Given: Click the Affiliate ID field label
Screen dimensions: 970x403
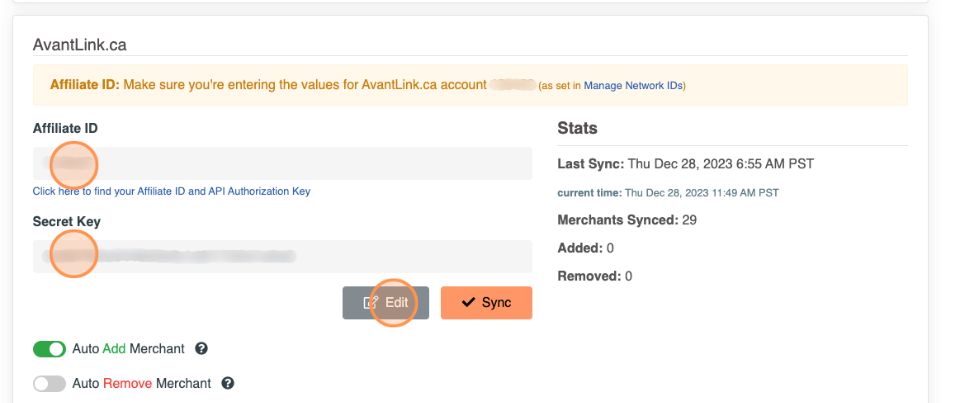Looking at the screenshot, I should pos(65,128).
